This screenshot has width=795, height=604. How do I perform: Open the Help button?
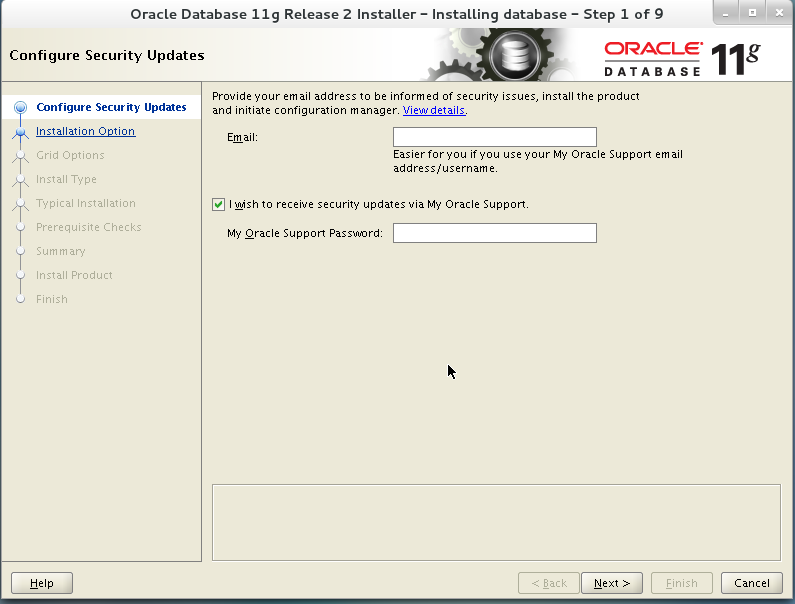[x=42, y=583]
